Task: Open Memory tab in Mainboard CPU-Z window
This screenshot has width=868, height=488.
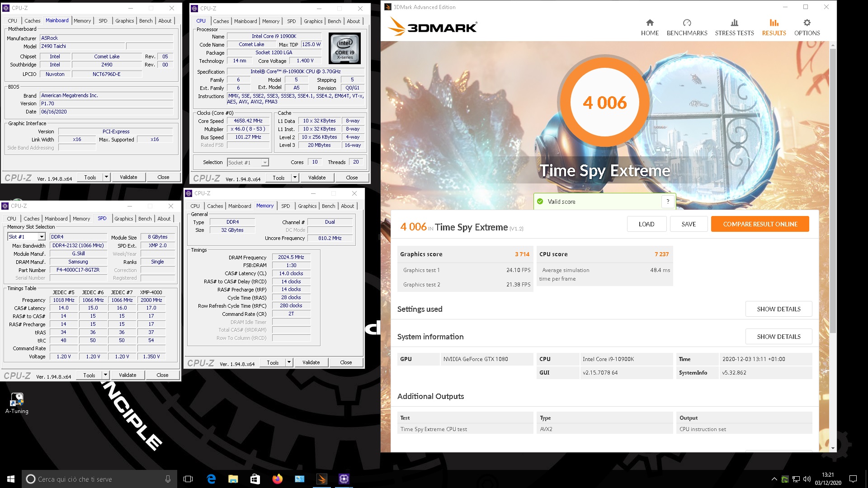Action: pos(82,21)
